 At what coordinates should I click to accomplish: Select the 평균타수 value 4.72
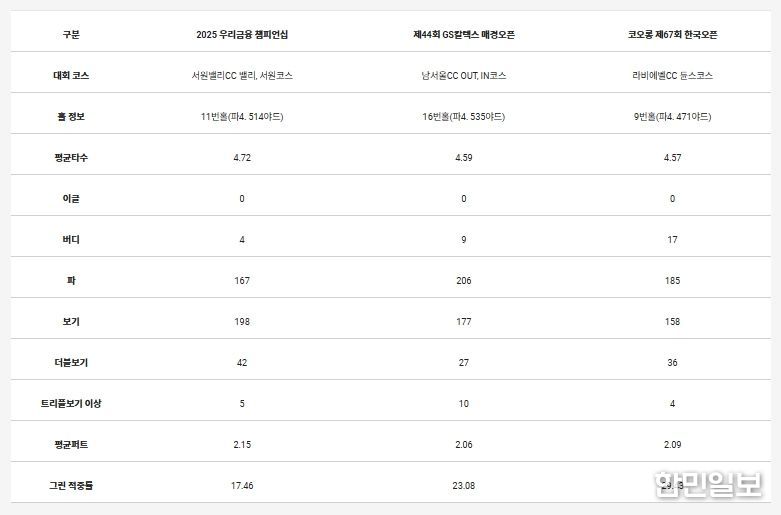click(242, 158)
